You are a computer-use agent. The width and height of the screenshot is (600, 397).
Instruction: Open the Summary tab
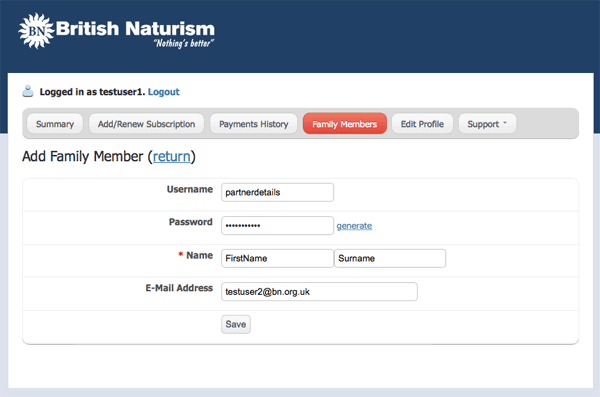pyautogui.click(x=55, y=124)
